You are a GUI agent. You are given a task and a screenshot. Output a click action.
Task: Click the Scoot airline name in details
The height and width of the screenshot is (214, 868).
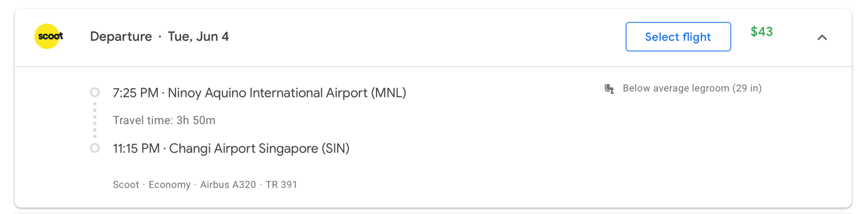[x=126, y=184]
